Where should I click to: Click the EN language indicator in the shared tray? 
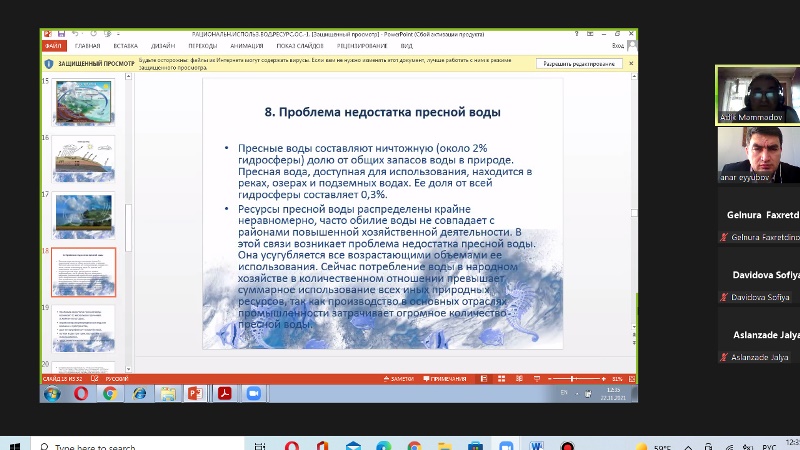(564, 392)
